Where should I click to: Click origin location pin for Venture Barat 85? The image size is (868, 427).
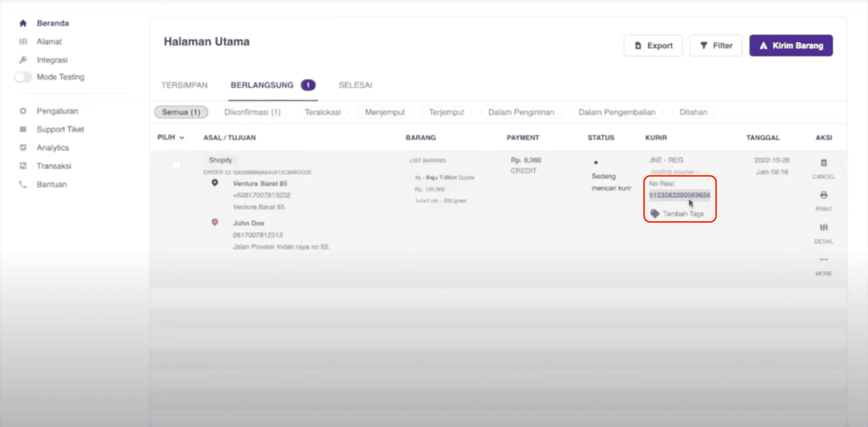(x=215, y=182)
